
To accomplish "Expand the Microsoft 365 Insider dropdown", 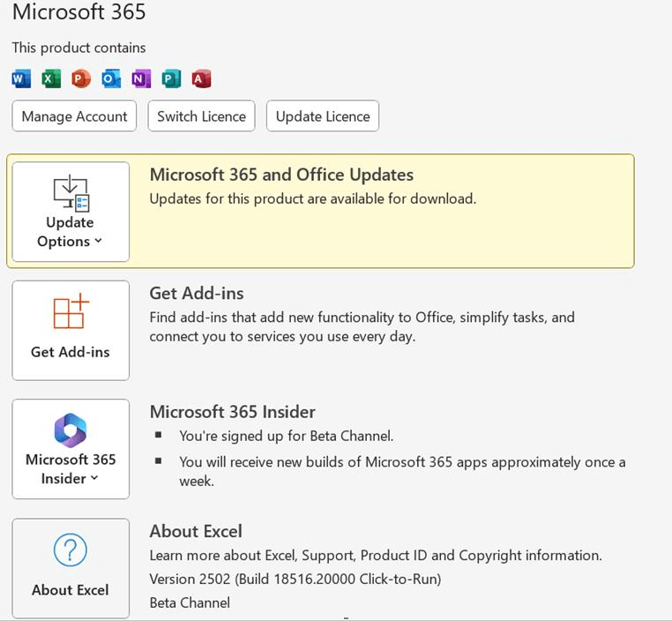I will point(71,449).
